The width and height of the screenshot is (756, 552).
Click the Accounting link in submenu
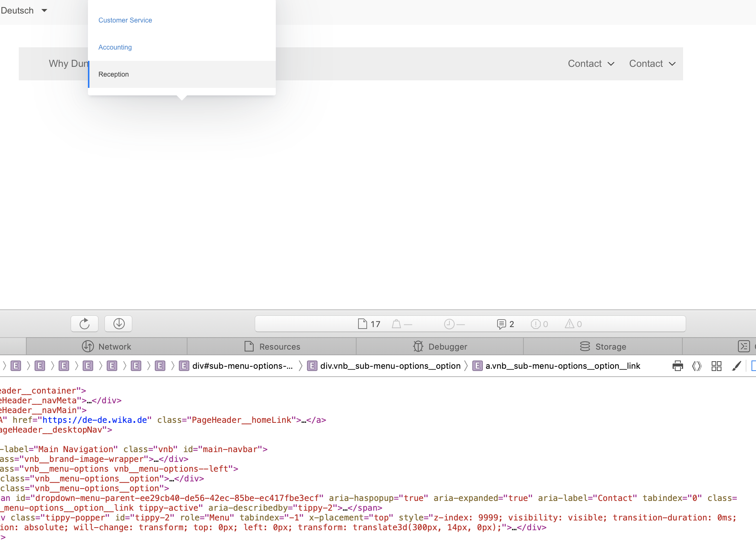115,47
